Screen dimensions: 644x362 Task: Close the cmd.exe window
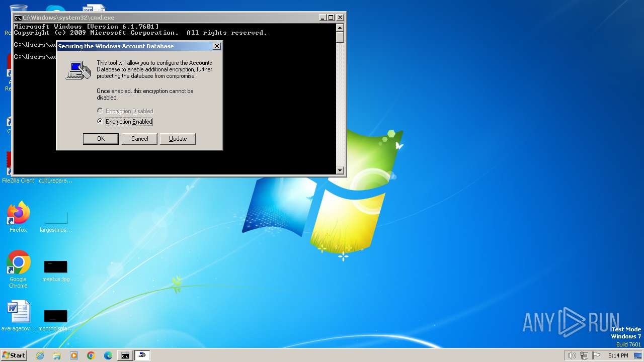click(340, 18)
